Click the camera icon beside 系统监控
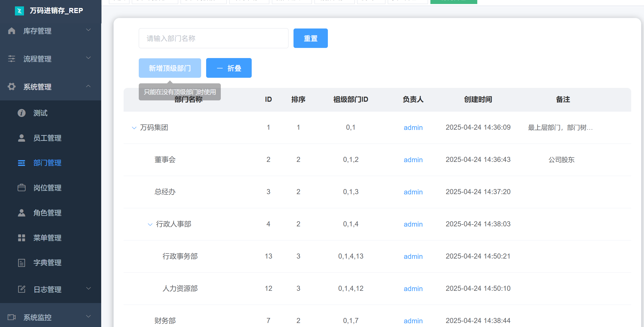 [12, 317]
